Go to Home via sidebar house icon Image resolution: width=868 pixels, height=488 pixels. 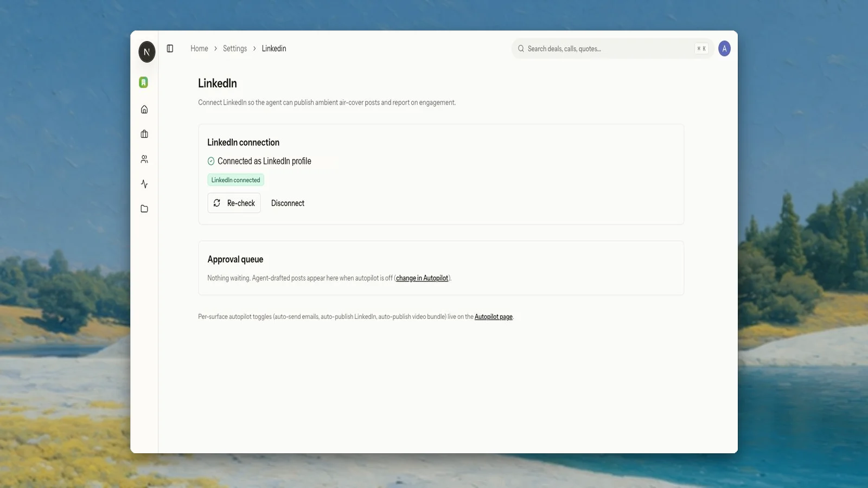click(x=144, y=110)
